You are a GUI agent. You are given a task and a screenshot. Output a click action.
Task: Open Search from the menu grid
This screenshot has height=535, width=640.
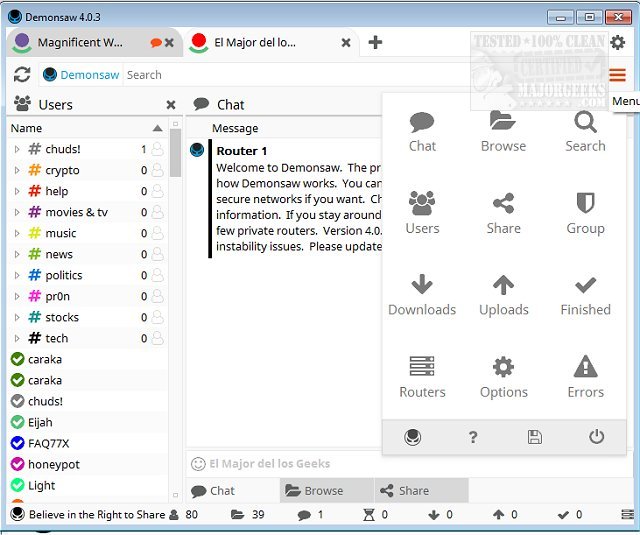coord(585,132)
